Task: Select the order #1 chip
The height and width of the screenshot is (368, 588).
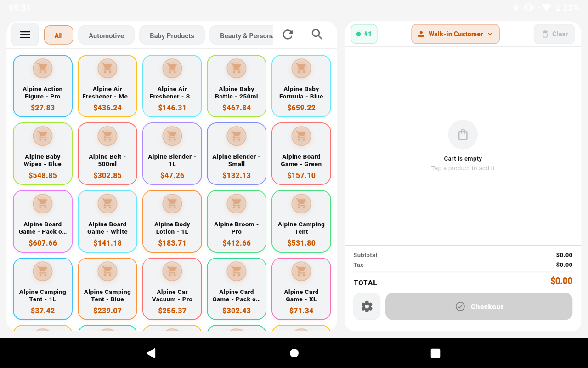Action: (x=364, y=34)
